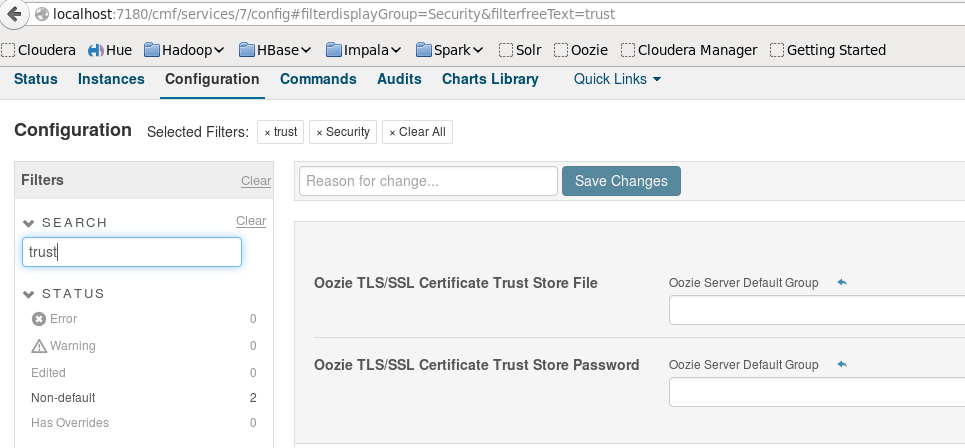Expand the Quick Links dropdown
The width and height of the screenshot is (965, 448).
(x=617, y=79)
